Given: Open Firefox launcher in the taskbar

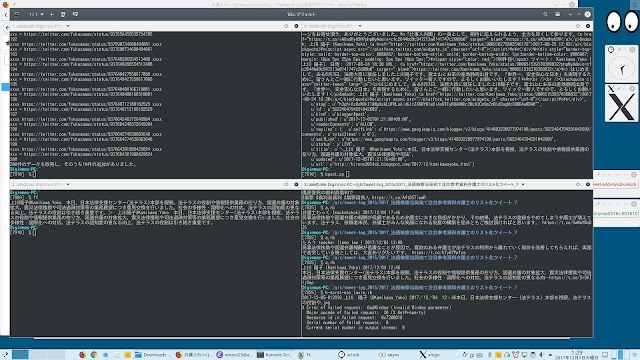Looking at the screenshot, I should (x=82, y=355).
